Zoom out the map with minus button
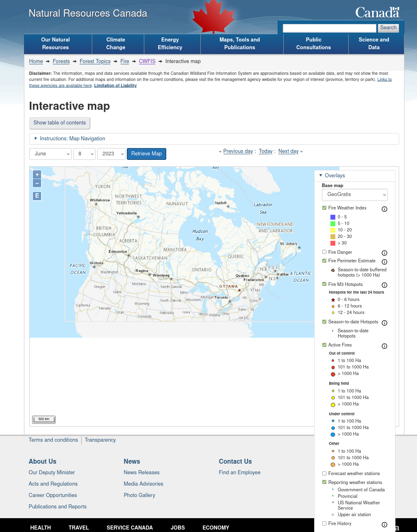The width and height of the screenshot is (417, 532). (37, 183)
